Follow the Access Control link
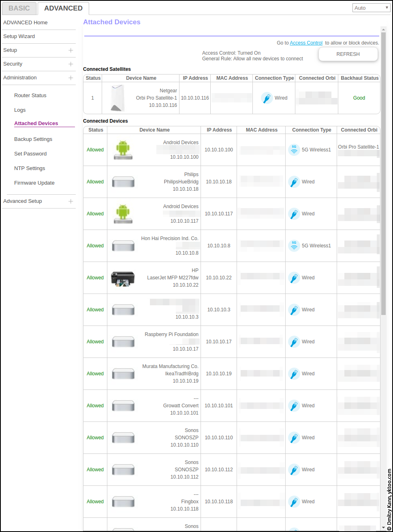393x532 pixels. click(306, 43)
